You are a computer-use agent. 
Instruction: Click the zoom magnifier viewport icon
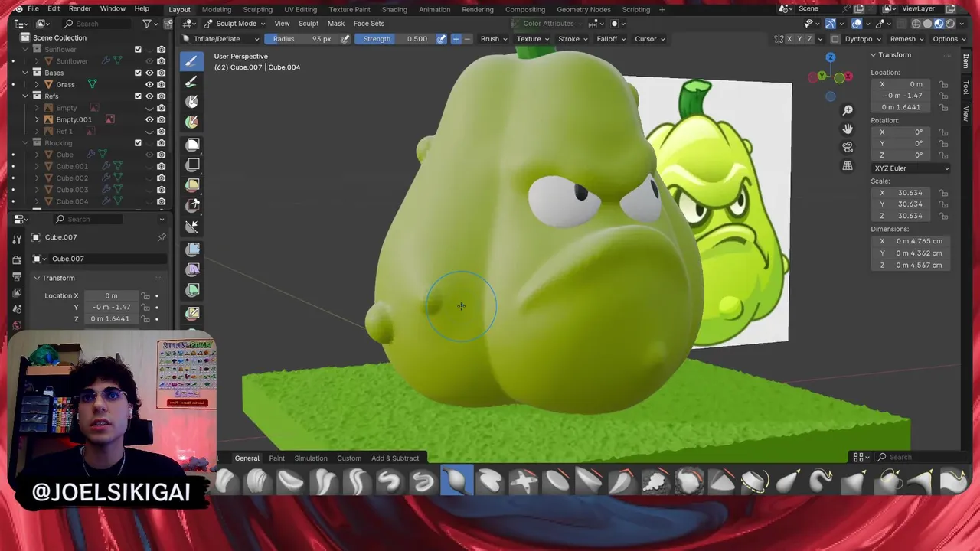(848, 110)
